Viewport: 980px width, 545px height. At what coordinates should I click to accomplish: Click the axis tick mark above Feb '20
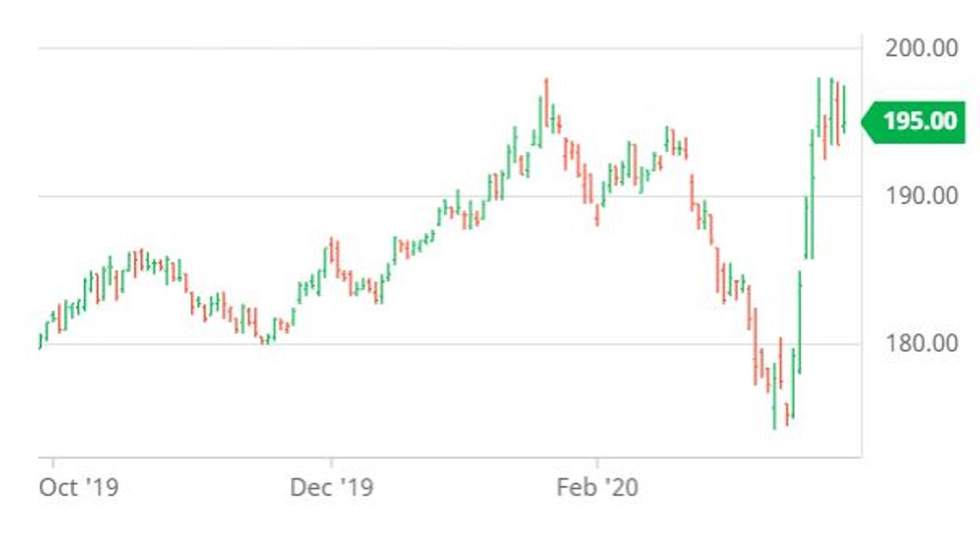tap(598, 462)
